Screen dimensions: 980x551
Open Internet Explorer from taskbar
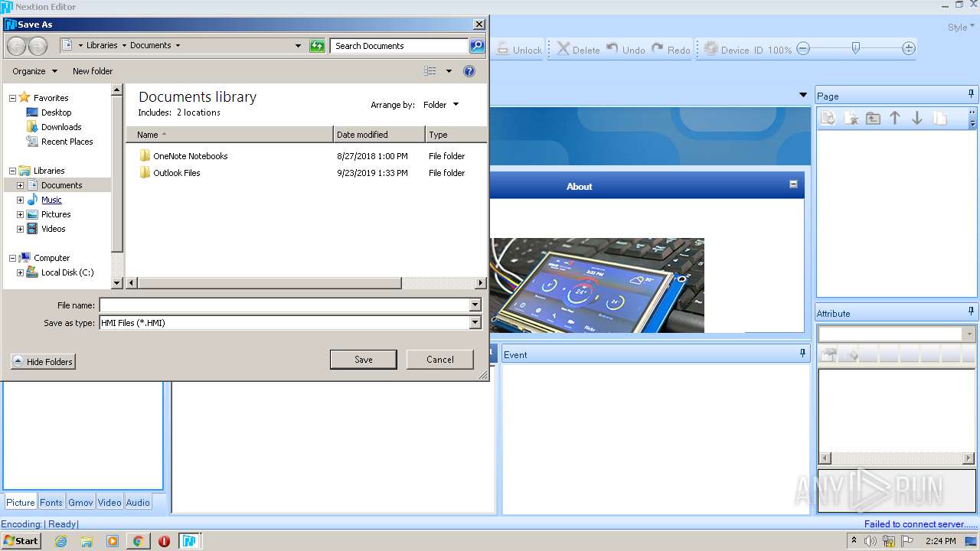60,541
